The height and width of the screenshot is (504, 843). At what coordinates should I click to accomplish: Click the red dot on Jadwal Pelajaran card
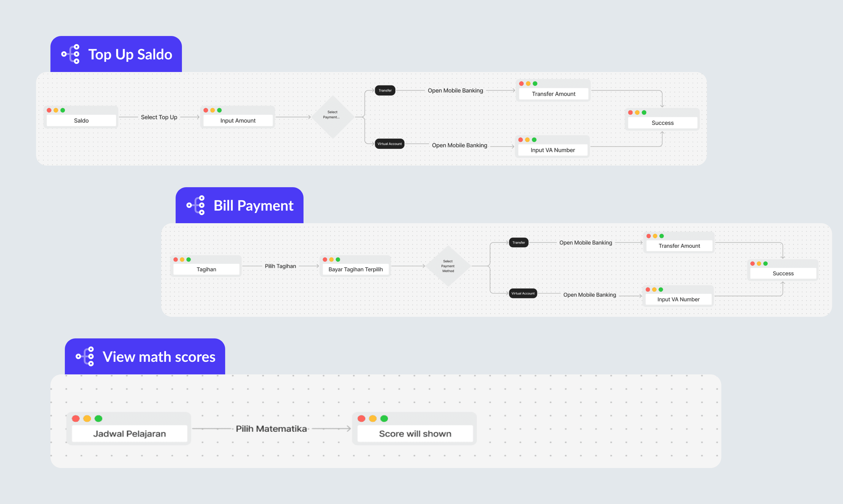pyautogui.click(x=76, y=418)
